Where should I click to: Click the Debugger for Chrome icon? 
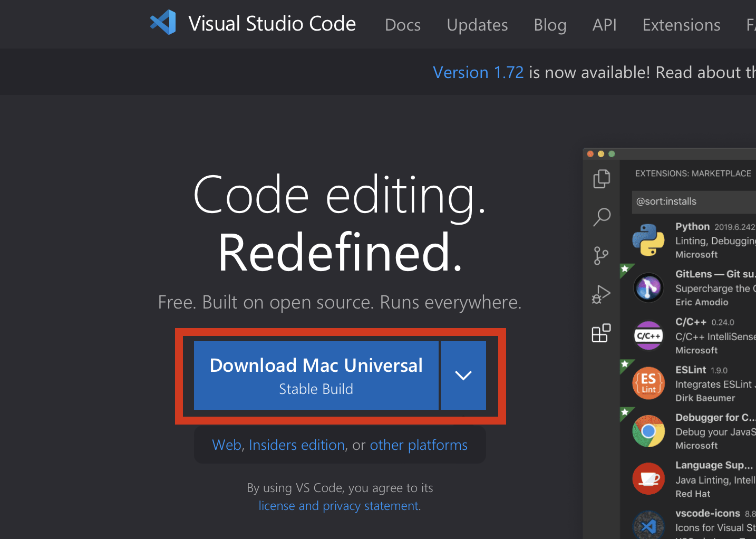click(x=648, y=431)
